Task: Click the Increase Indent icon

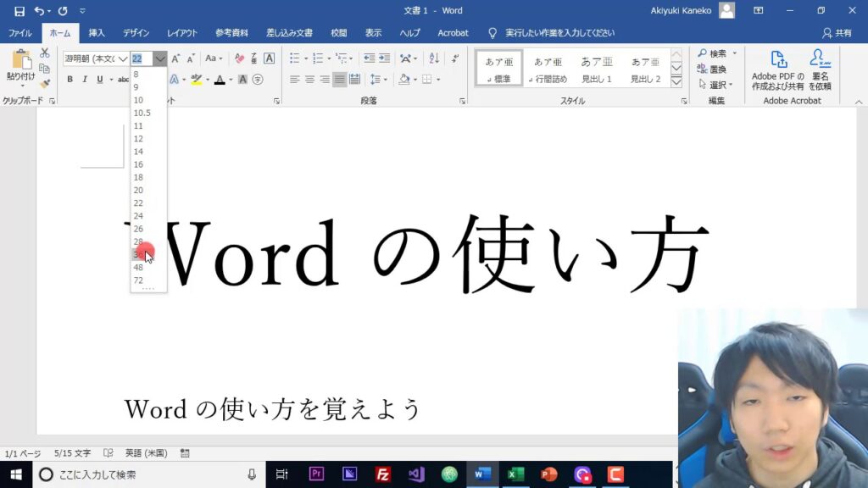Action: pyautogui.click(x=384, y=58)
